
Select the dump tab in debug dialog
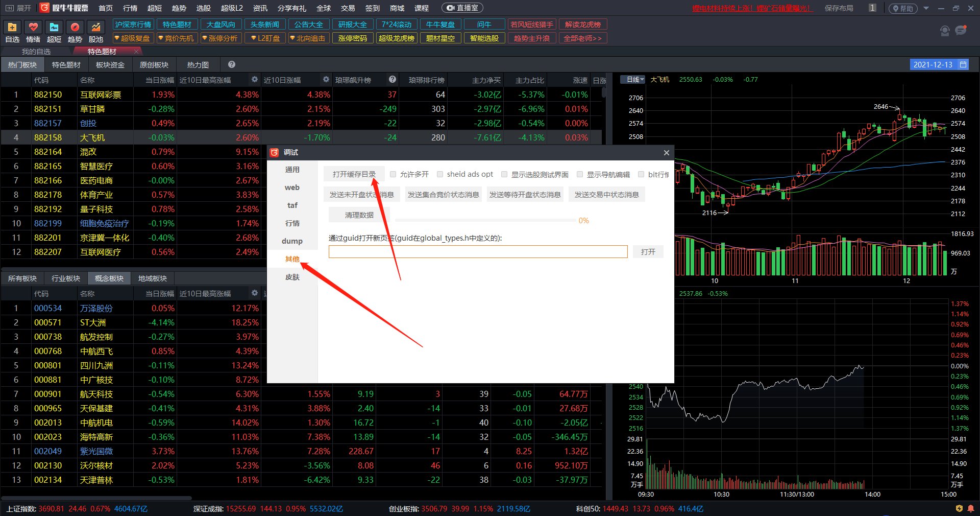pos(292,241)
